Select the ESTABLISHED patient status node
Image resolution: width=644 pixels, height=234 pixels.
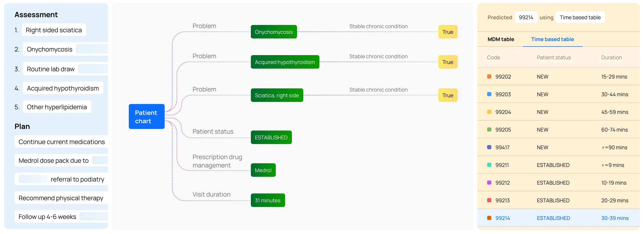pyautogui.click(x=271, y=137)
